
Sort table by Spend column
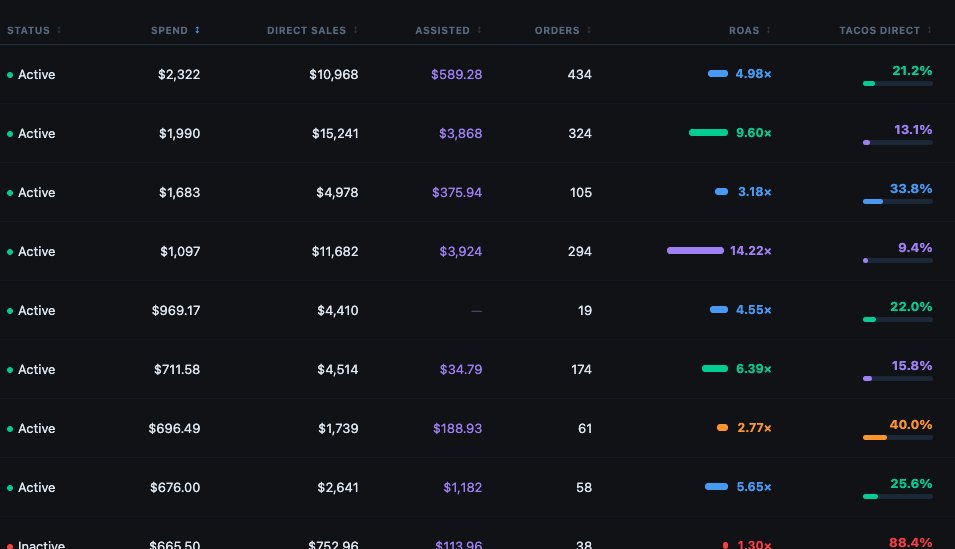click(x=197, y=30)
